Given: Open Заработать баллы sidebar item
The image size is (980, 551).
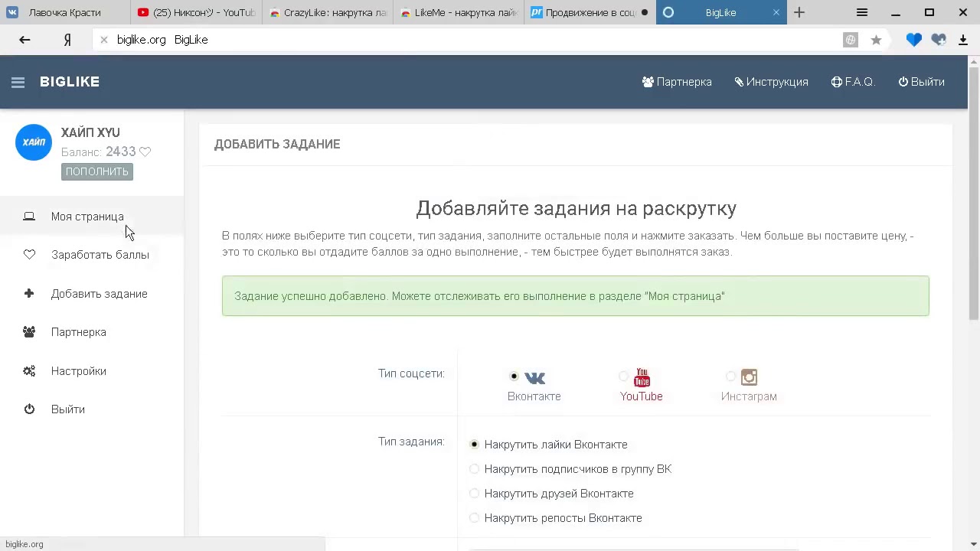Looking at the screenshot, I should pos(100,255).
